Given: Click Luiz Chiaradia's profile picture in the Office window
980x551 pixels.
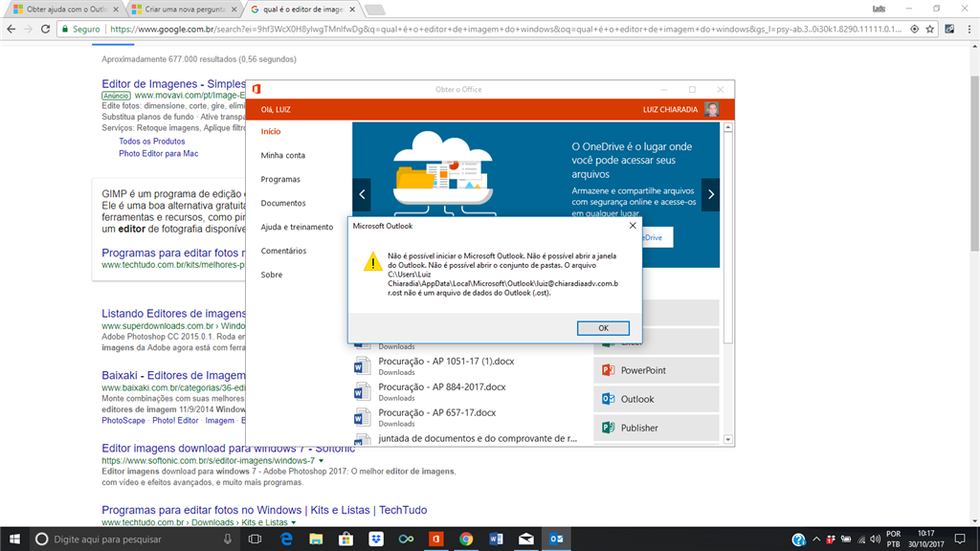Looking at the screenshot, I should click(x=711, y=109).
